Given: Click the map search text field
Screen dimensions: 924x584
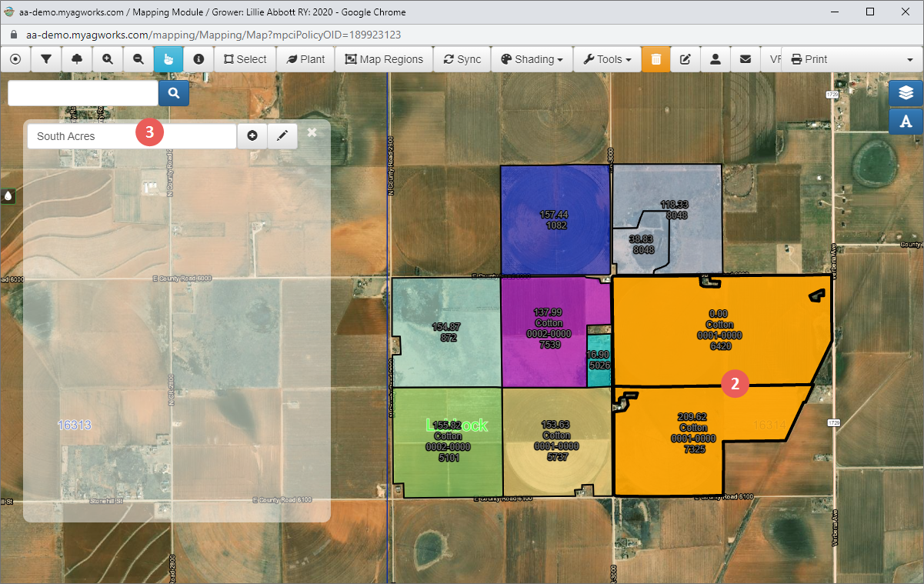Looking at the screenshot, I should 83,93.
